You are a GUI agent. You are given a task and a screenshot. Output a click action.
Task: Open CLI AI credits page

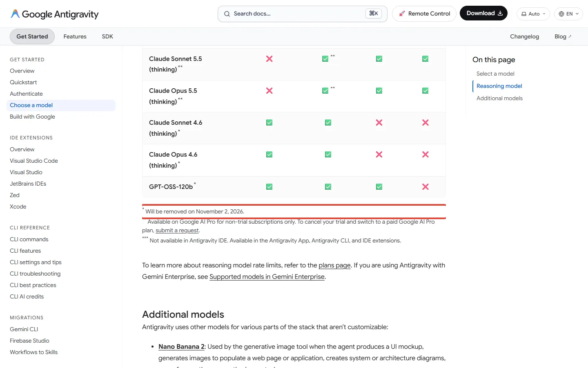(x=27, y=296)
